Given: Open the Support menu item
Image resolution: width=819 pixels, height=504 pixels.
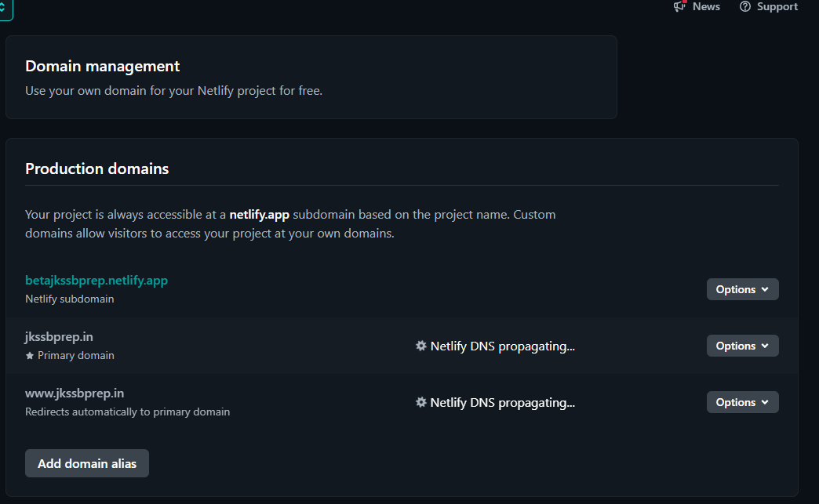Looking at the screenshot, I should (x=768, y=6).
